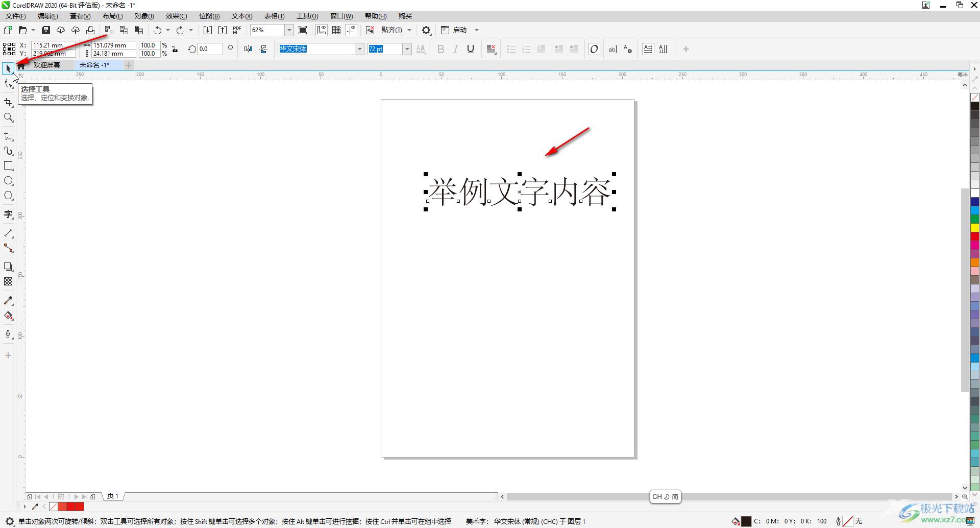Click the Save disk icon
Viewport: 980px width, 528px height.
pos(46,30)
